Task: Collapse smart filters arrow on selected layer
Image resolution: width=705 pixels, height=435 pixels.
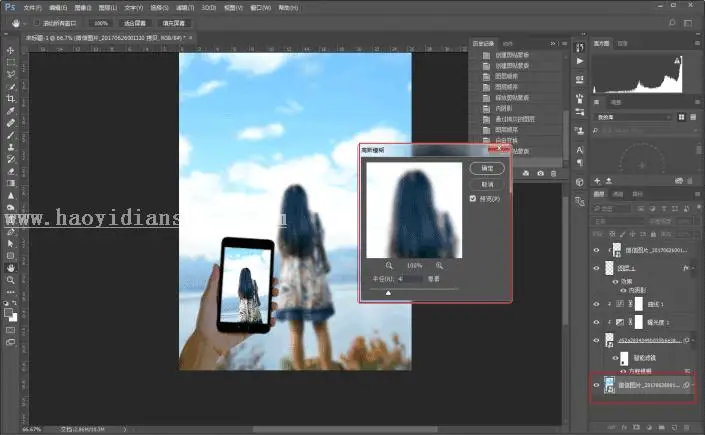Action: (x=693, y=385)
